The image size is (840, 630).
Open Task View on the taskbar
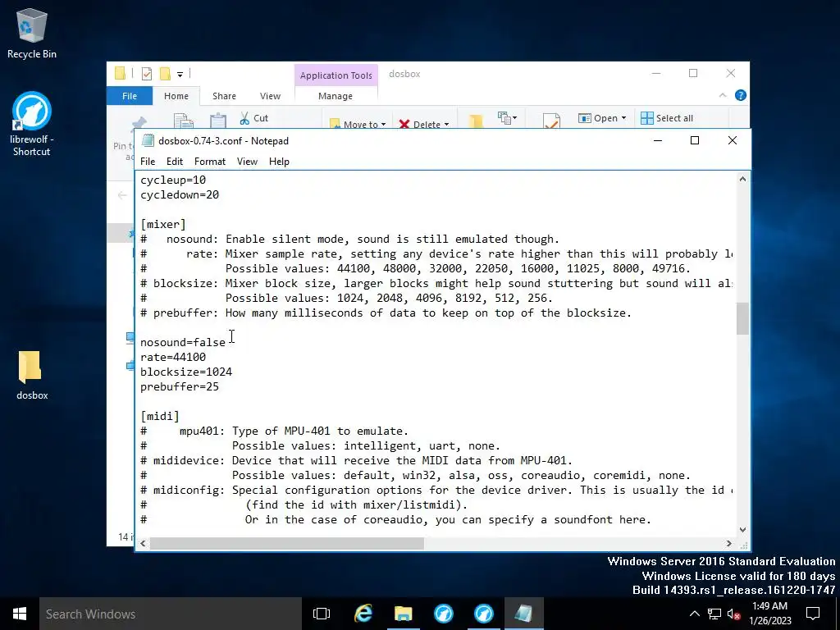[322, 614]
